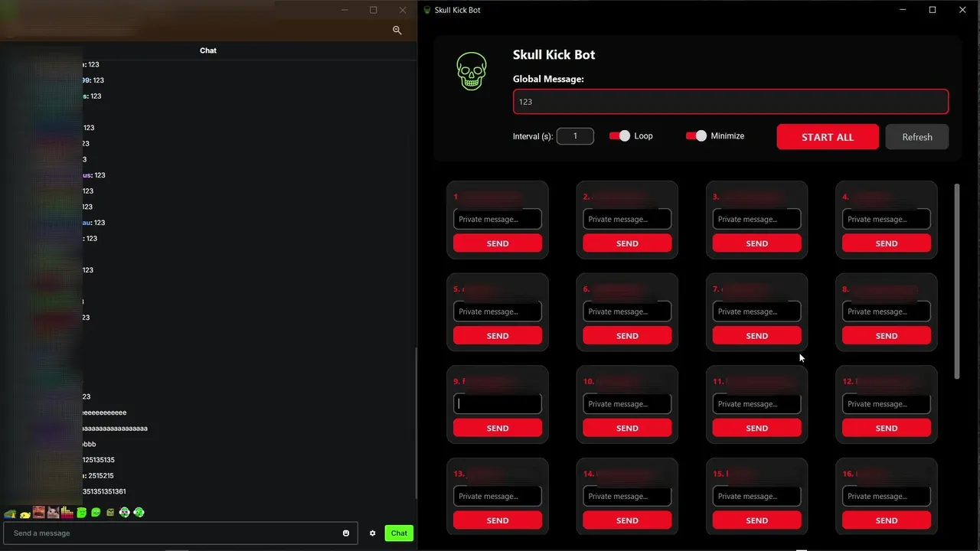The width and height of the screenshot is (980, 551).
Task: Click SEND for account 1
Action: click(x=498, y=243)
